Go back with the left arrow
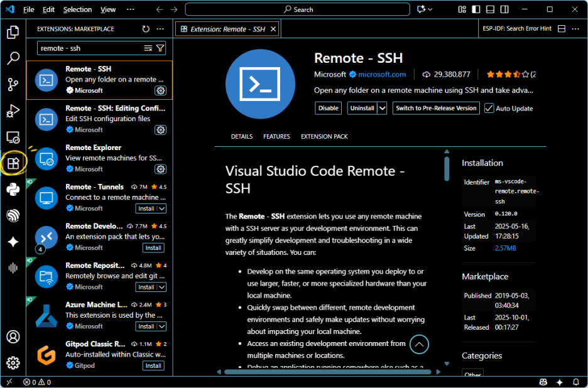The image size is (588, 388). [x=160, y=9]
